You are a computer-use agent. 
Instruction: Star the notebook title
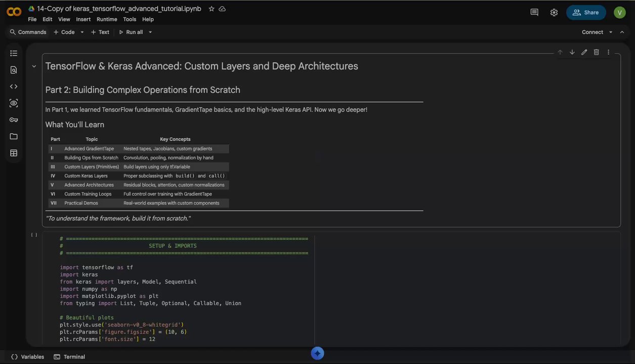click(x=211, y=9)
